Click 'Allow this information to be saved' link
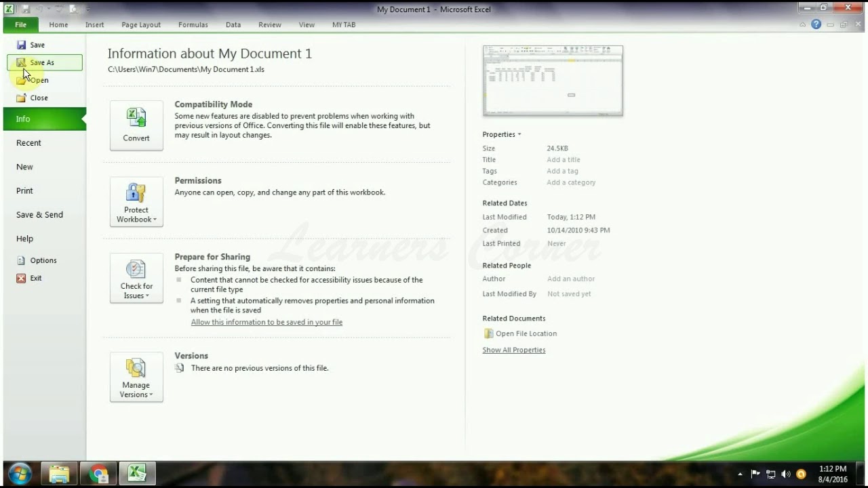Screen dimensions: 868x488 (x=267, y=322)
